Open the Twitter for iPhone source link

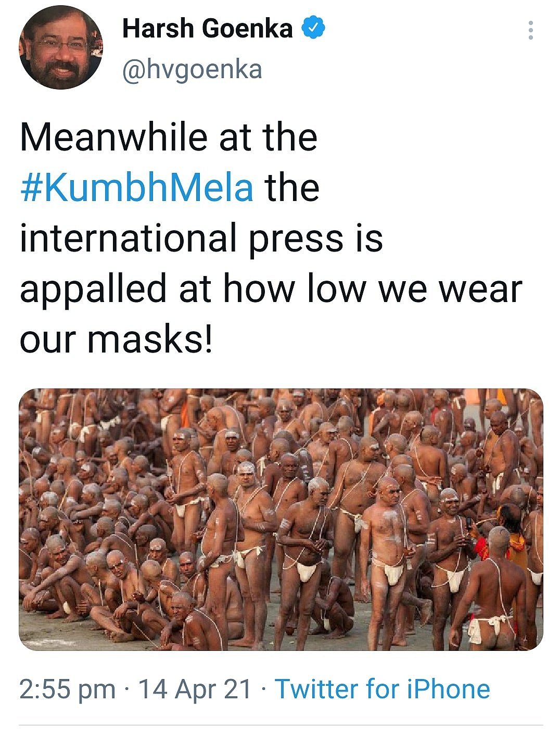tap(382, 689)
